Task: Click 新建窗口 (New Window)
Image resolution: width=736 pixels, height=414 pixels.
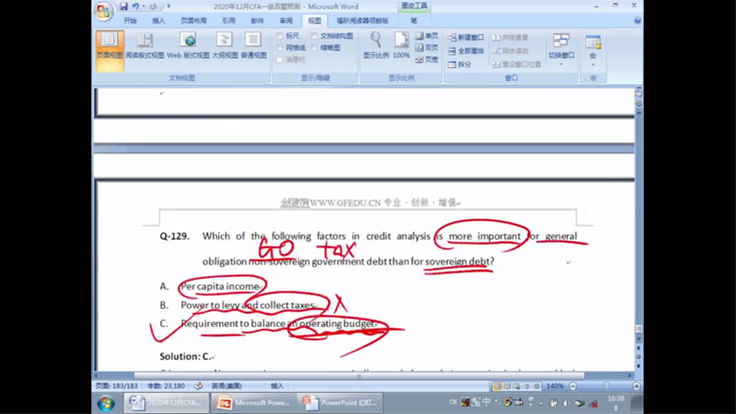Action: (x=466, y=38)
